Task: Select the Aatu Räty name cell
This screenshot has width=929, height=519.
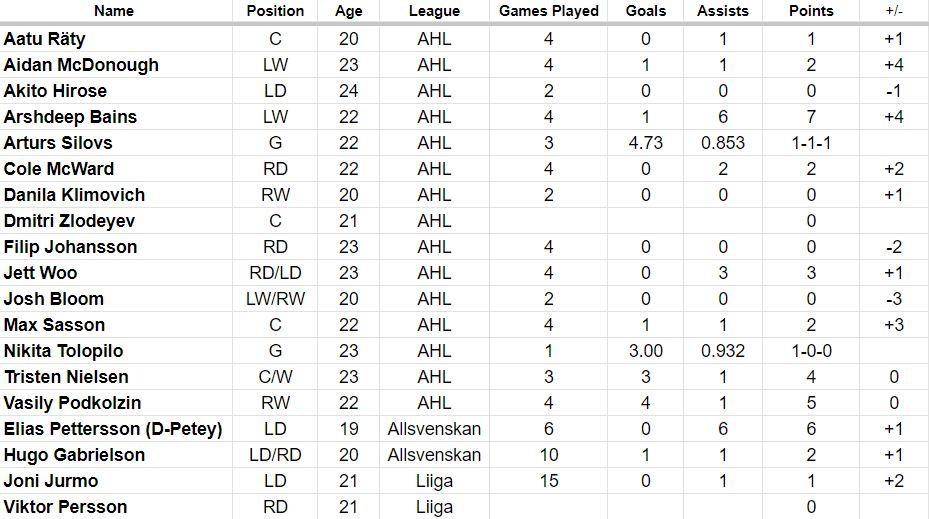Action: point(45,39)
